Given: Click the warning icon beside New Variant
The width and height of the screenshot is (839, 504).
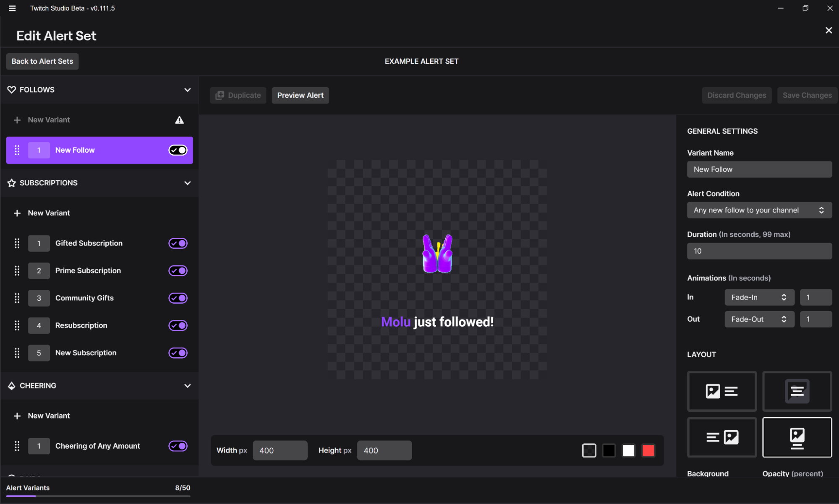Looking at the screenshot, I should tap(179, 120).
